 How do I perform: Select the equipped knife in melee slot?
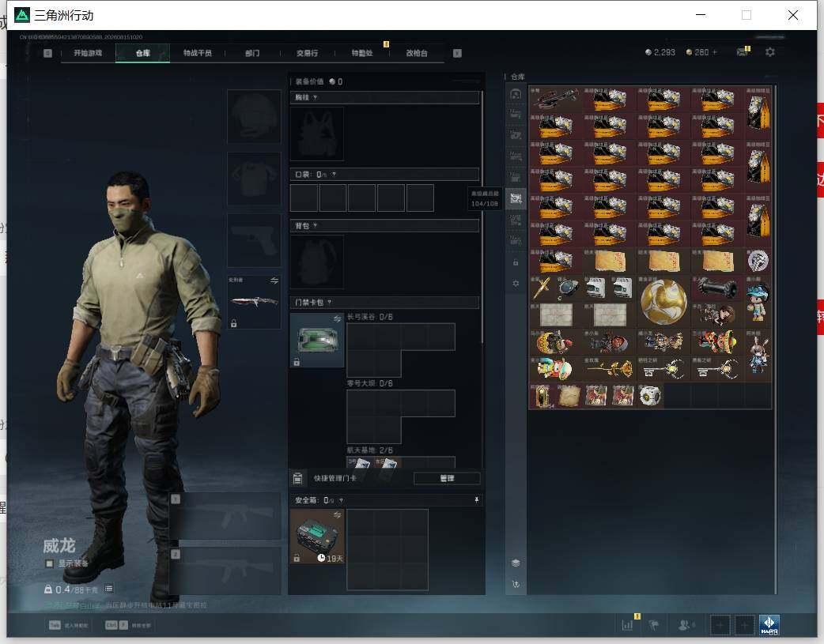coord(254,302)
